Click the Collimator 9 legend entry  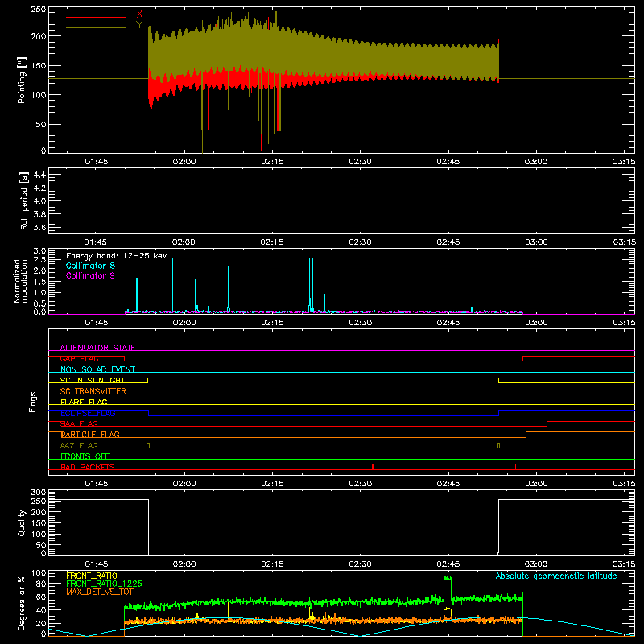[90, 275]
